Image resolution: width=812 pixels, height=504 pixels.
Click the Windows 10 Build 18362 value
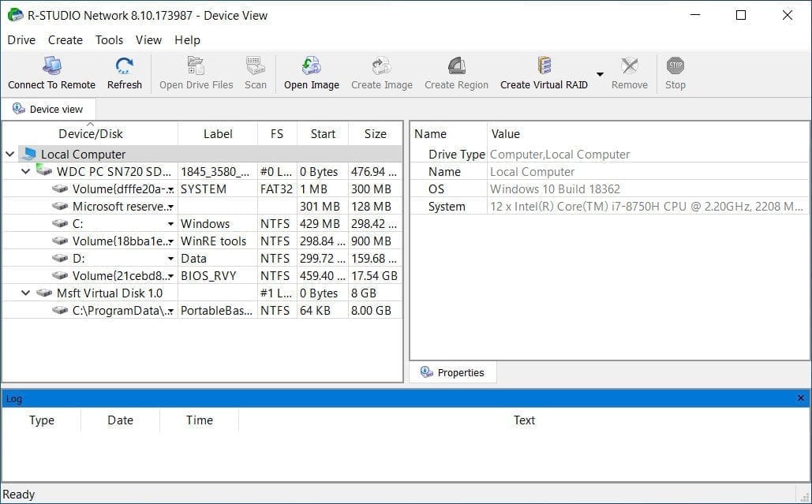(556, 189)
